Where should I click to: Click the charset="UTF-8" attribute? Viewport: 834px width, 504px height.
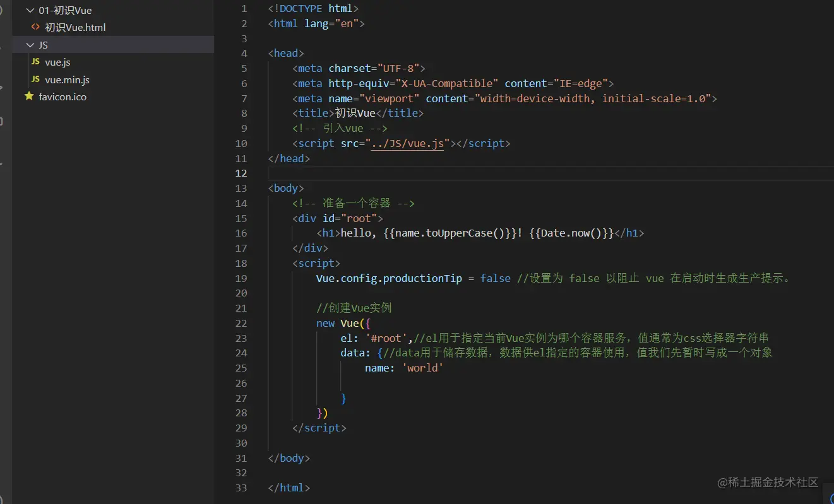point(374,69)
